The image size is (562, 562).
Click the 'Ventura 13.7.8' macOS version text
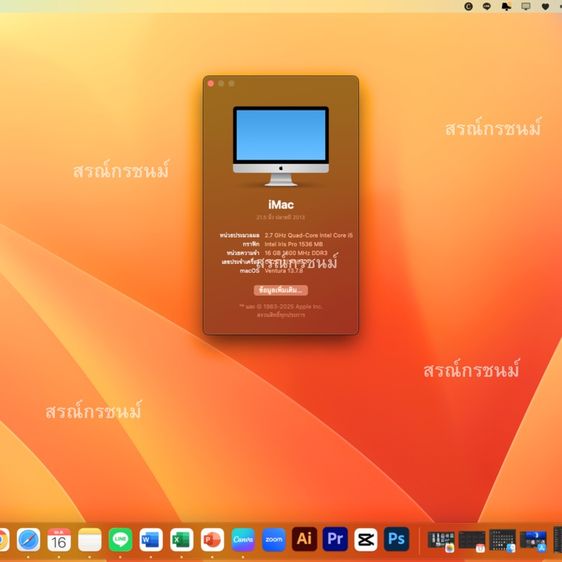point(284,271)
